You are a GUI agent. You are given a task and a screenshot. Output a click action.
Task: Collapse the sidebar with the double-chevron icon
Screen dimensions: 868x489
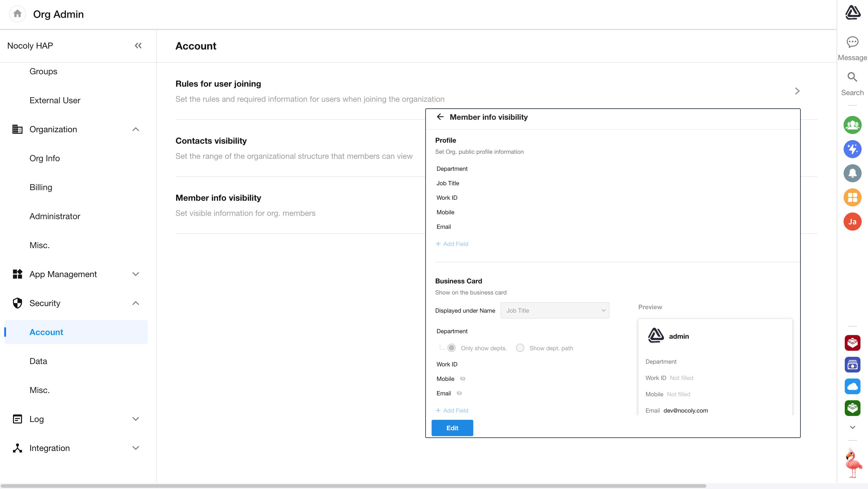click(x=138, y=46)
